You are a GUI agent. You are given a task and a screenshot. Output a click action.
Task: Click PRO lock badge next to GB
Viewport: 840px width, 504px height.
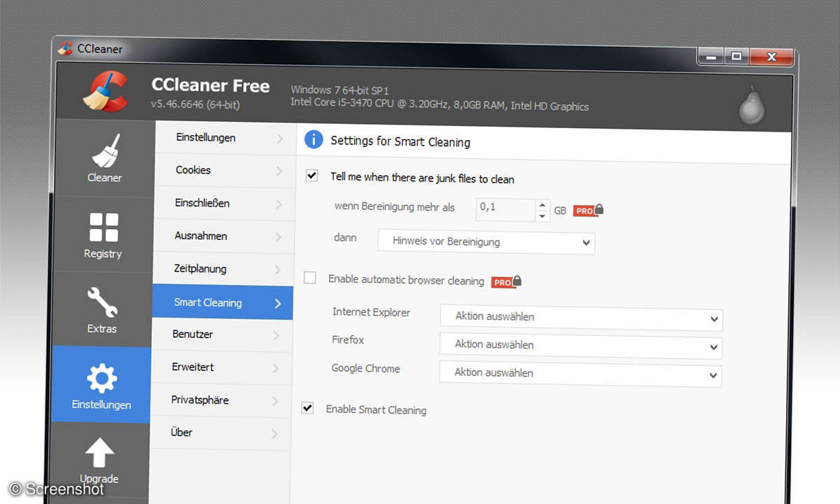pos(588,210)
